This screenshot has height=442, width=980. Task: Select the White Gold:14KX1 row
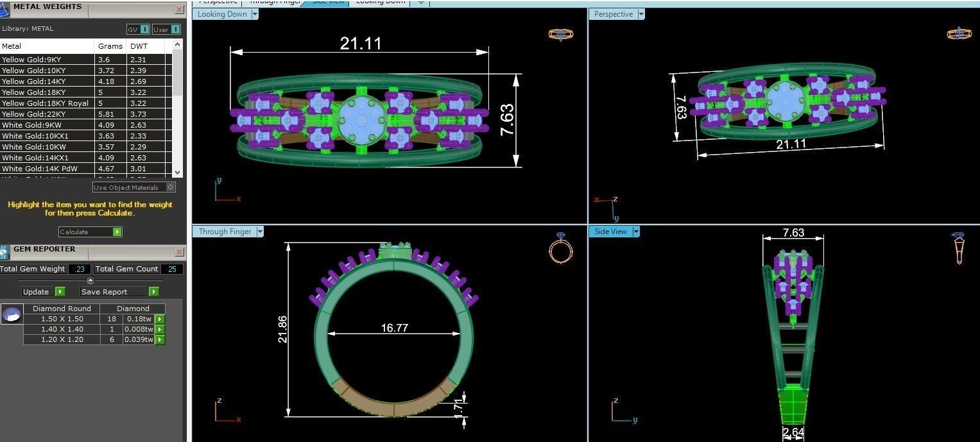[x=87, y=158]
